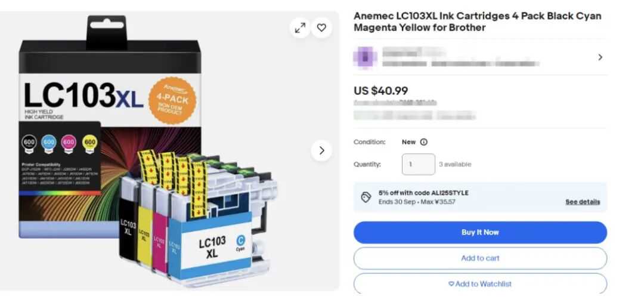Click the blurred seller name
The height and width of the screenshot is (299, 644).
[x=414, y=52]
